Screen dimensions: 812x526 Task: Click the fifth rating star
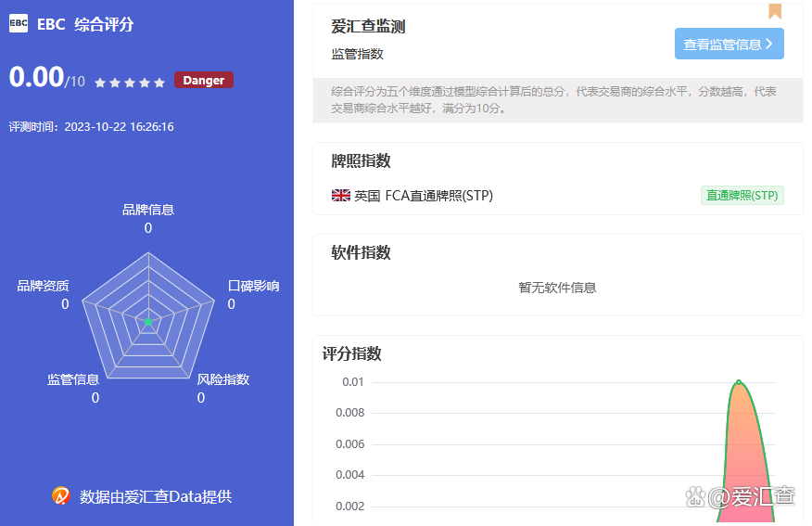point(159,83)
